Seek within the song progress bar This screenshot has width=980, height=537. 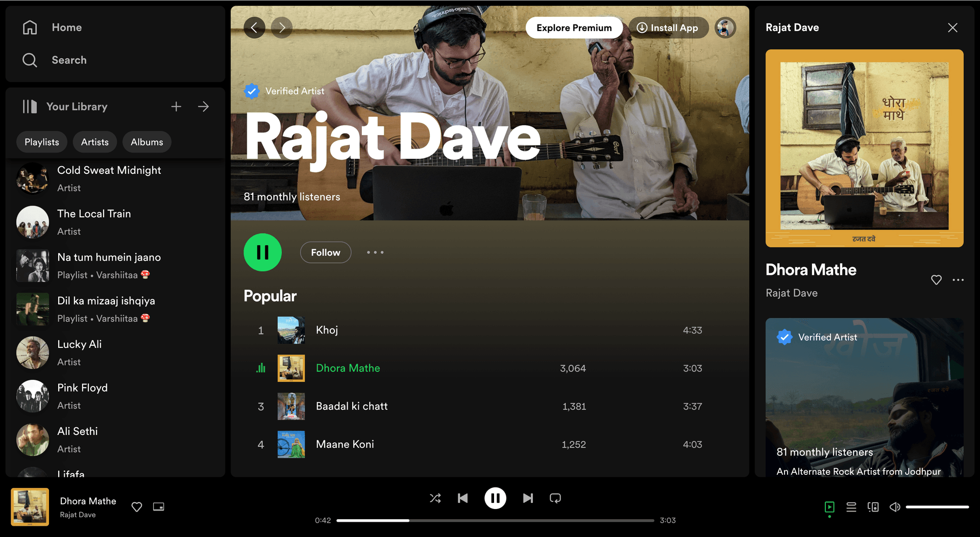coord(495,521)
